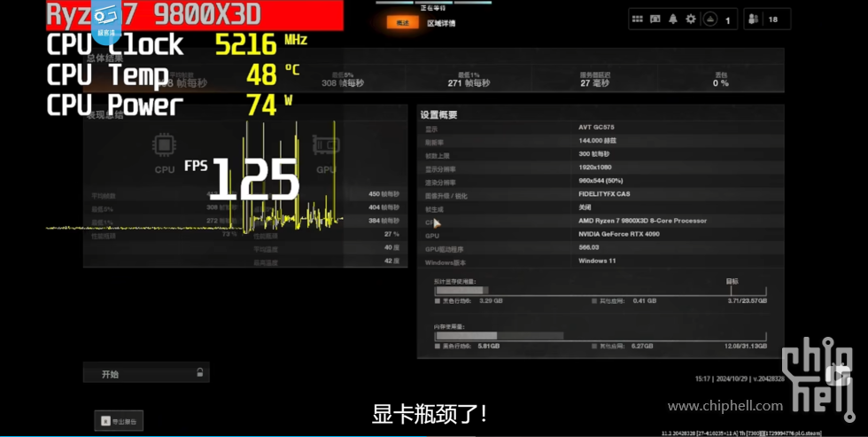Click the 27 毫秒 server latency result

(594, 83)
